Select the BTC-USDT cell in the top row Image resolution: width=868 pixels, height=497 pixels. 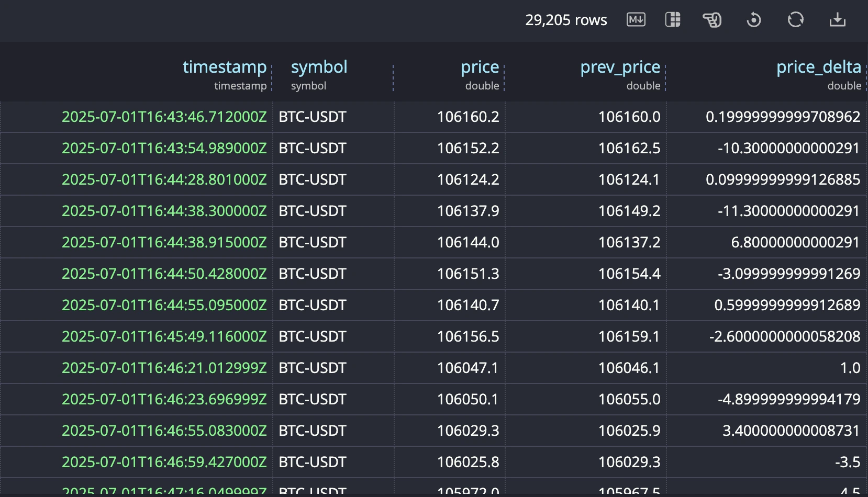(x=313, y=117)
